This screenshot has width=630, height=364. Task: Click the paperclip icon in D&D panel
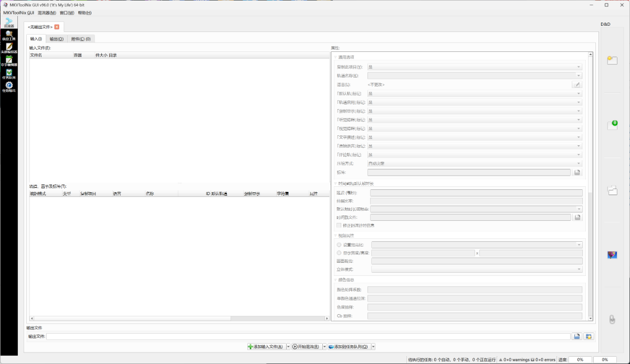(x=612, y=319)
